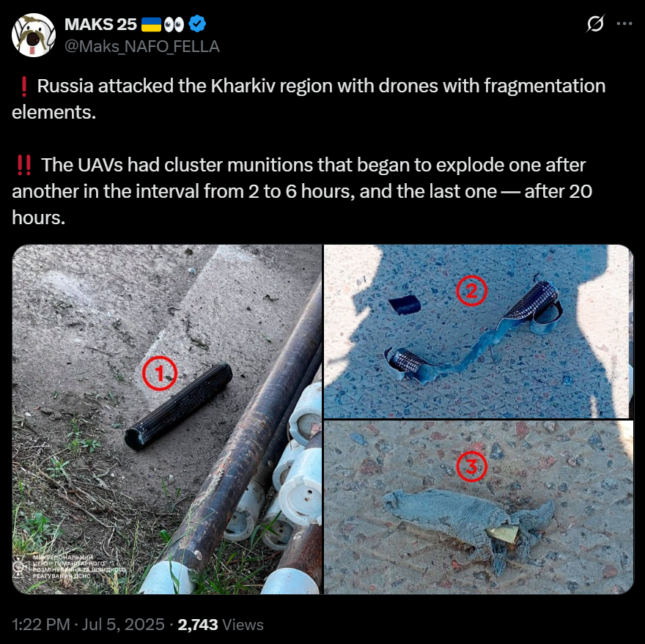645x644 pixels.
Task: Click the single red exclamation emoji
Action: [x=24, y=86]
